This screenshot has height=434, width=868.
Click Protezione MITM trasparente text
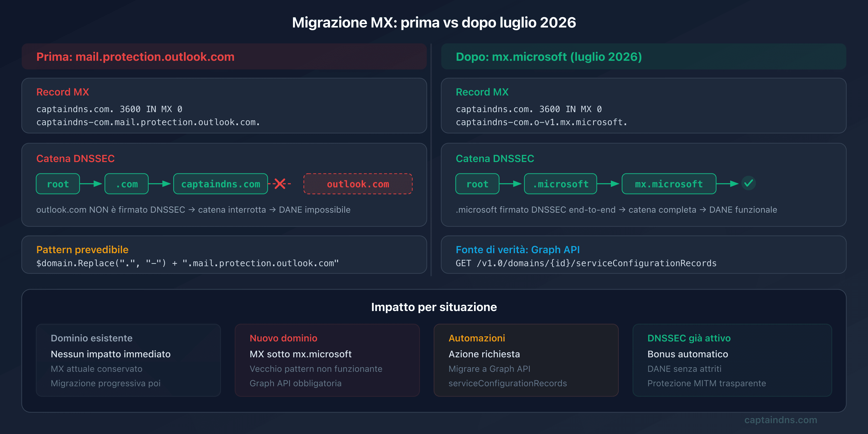point(707,383)
